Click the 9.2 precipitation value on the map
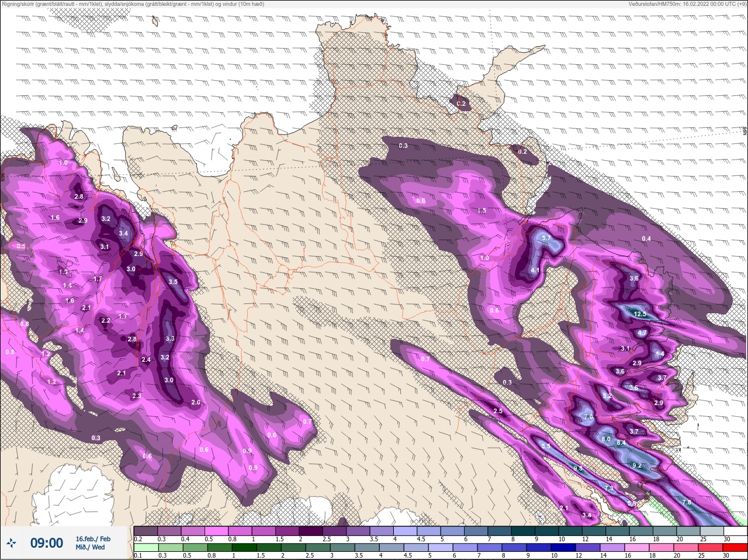Image resolution: width=748 pixels, height=560 pixels. pyautogui.click(x=637, y=465)
